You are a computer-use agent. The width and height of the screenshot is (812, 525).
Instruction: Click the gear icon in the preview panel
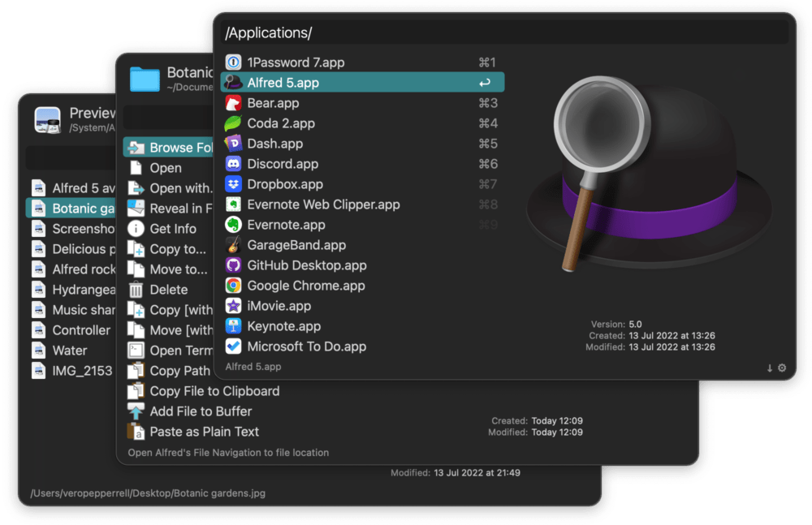point(781,368)
